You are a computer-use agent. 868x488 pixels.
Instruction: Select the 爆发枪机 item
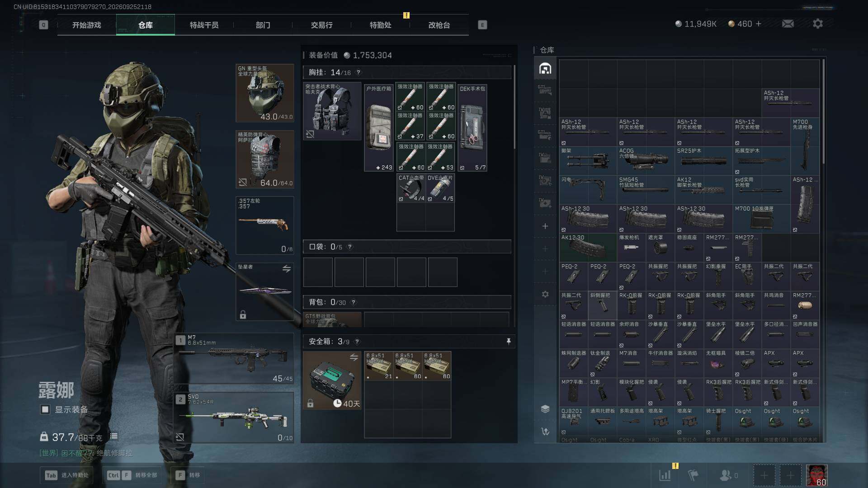point(632,248)
